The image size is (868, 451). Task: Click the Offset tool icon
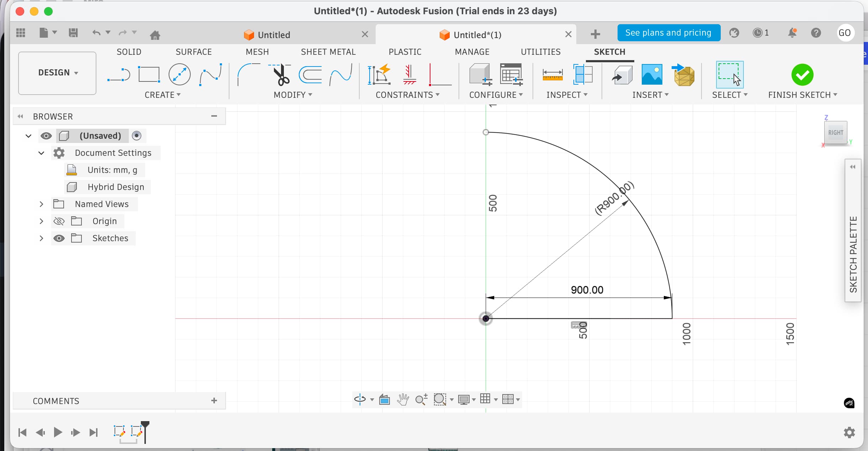(311, 75)
